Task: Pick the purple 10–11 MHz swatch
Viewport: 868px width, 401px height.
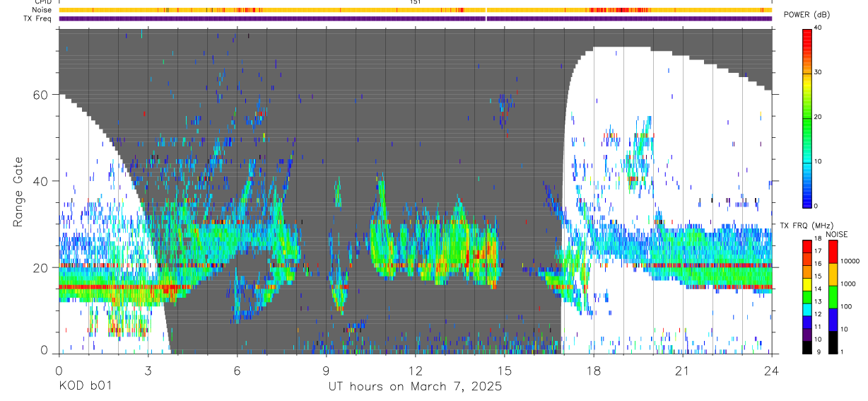Action: pos(807,334)
